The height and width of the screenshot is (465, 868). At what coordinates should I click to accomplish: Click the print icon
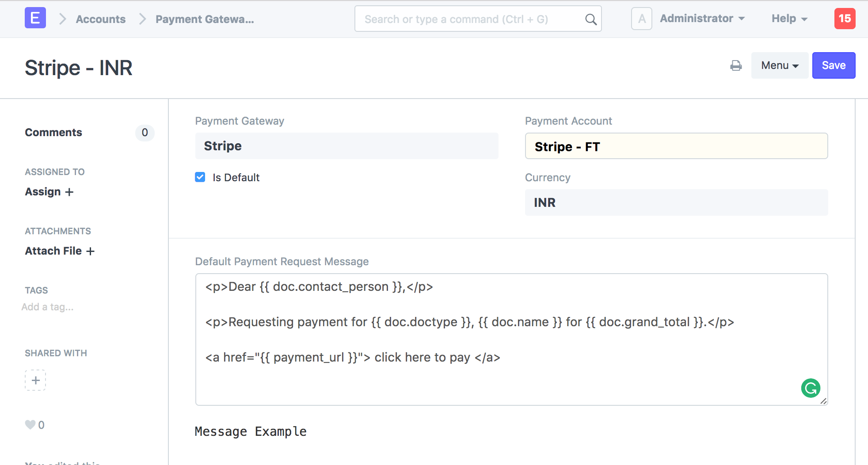736,65
